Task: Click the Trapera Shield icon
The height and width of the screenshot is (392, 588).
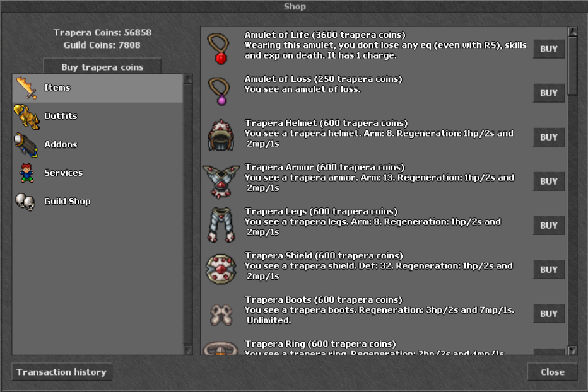Action: pos(221,269)
